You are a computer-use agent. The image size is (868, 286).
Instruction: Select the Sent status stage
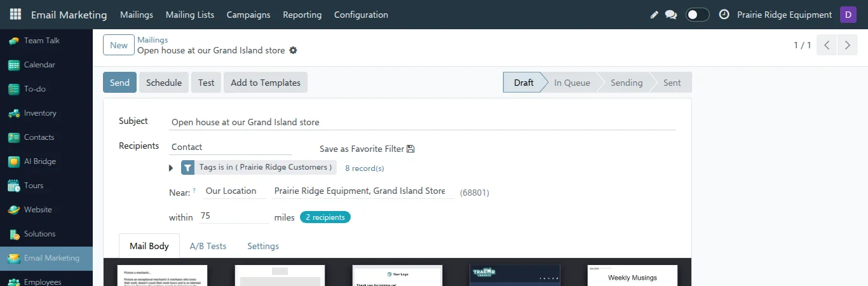point(672,83)
